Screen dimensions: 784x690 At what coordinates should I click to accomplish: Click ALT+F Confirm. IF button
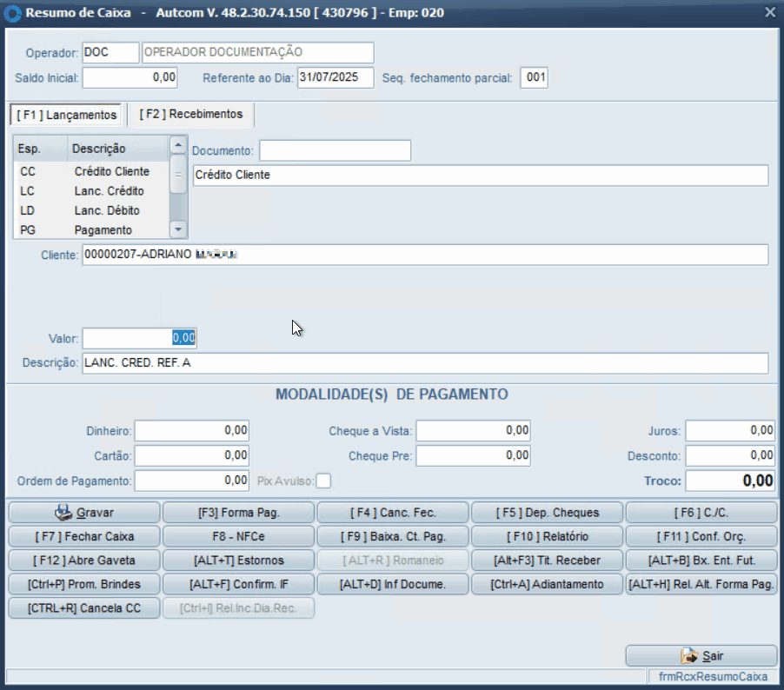238,585
